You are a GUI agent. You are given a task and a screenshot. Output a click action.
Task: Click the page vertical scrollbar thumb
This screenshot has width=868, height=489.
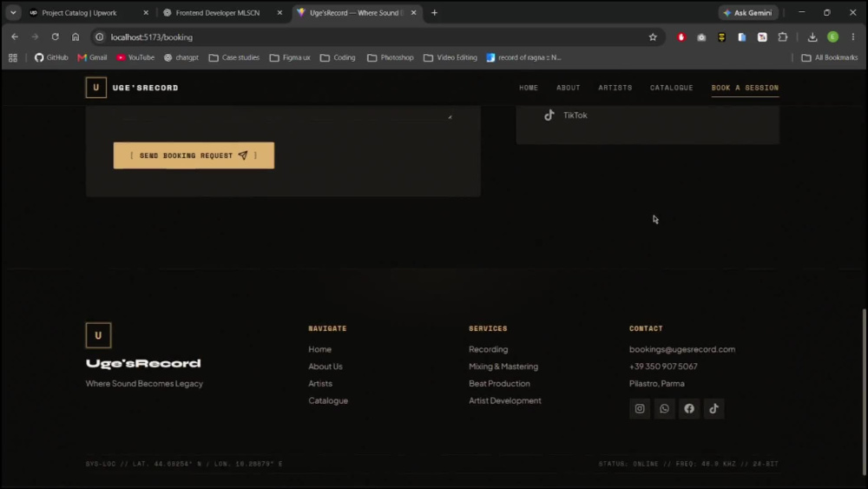click(864, 392)
